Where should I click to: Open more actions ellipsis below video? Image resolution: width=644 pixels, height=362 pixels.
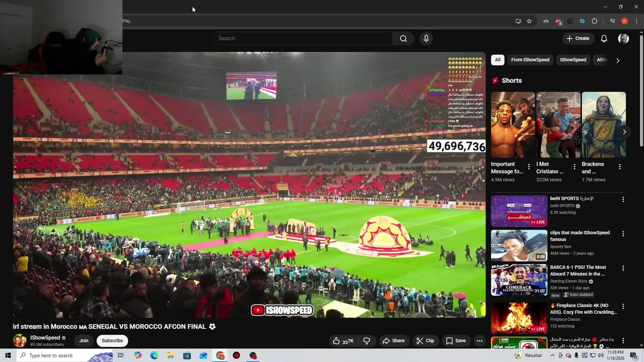(479, 341)
